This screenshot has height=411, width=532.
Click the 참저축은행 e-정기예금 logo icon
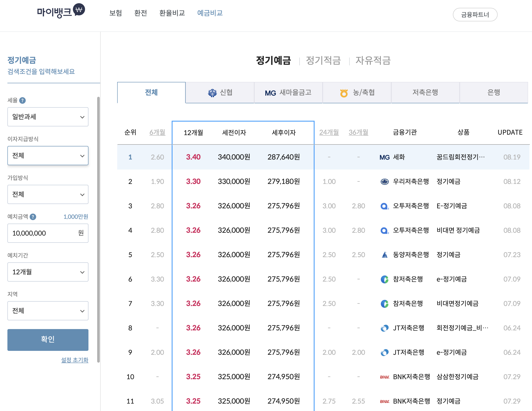coord(384,279)
